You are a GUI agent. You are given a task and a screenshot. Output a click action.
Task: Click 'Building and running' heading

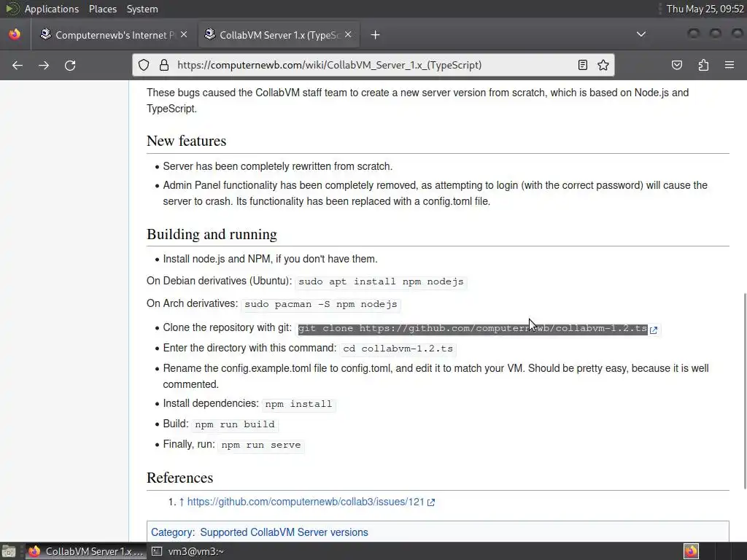pos(212,234)
